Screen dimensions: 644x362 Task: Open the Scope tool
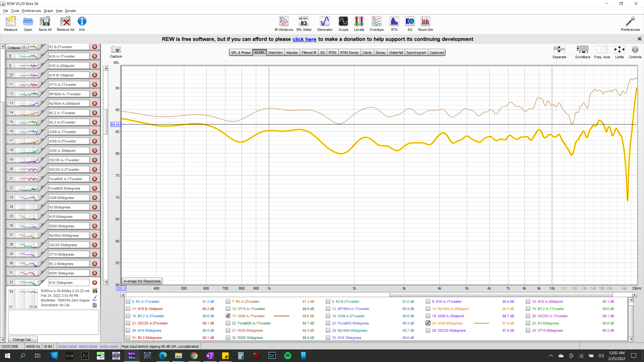[x=343, y=24]
